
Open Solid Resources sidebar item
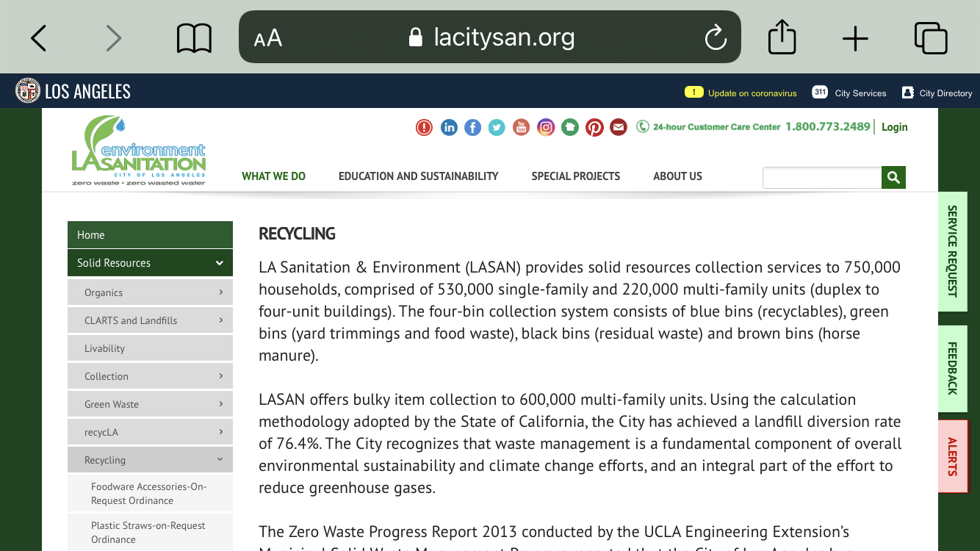(x=150, y=263)
